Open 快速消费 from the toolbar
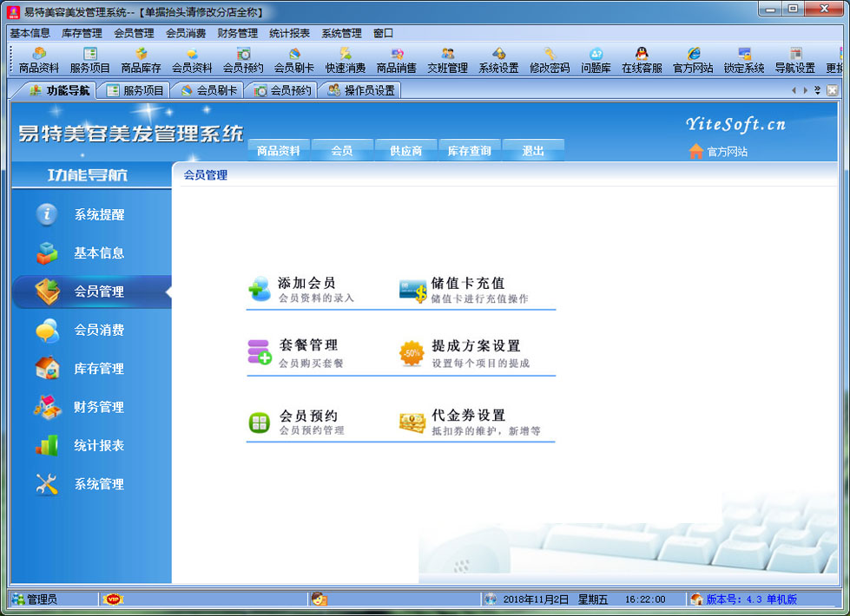 pos(346,60)
